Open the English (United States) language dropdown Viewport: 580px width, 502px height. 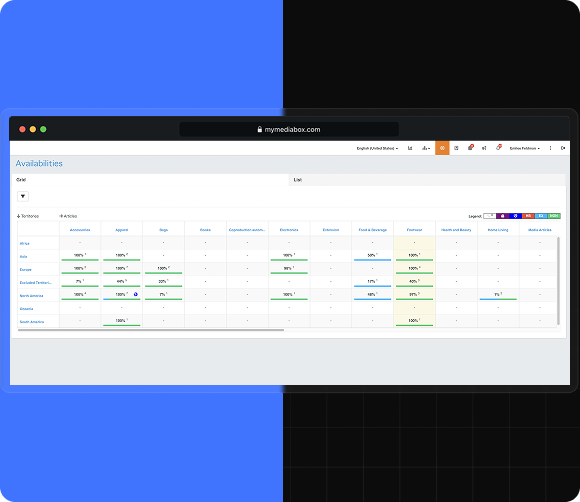coord(377,148)
